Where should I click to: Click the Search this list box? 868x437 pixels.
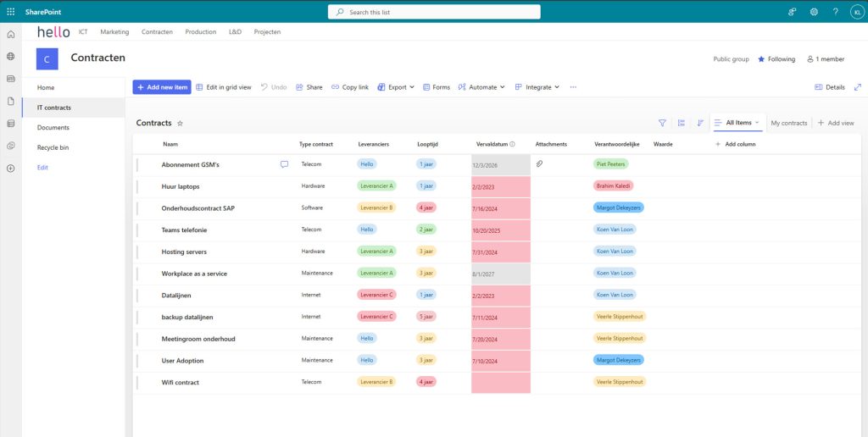coord(434,12)
